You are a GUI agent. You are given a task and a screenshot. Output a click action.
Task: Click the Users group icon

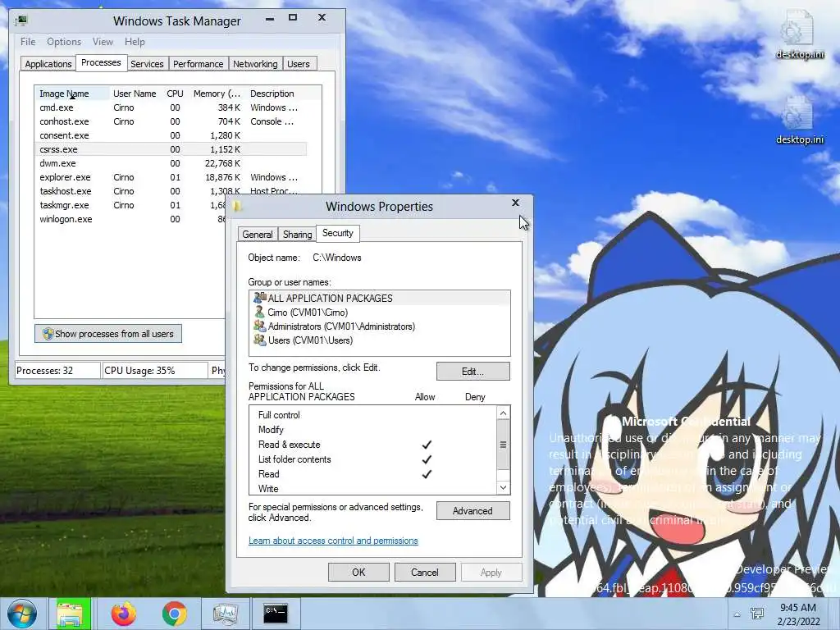coord(260,340)
